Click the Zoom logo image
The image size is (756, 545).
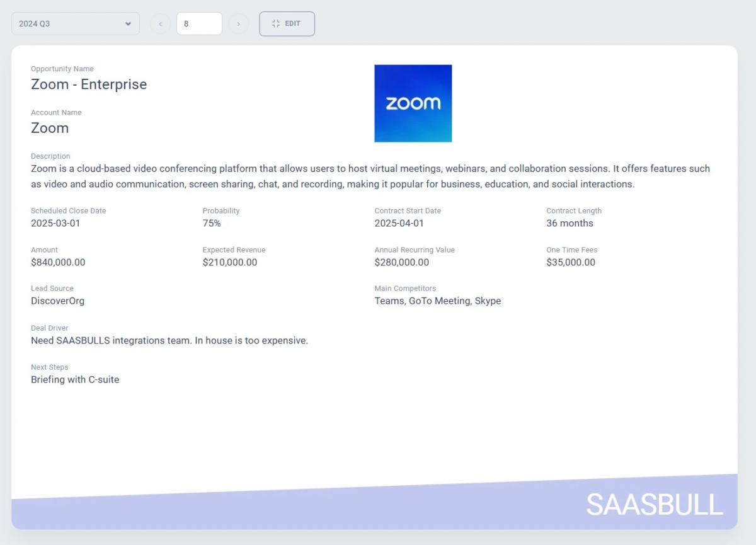pyautogui.click(x=413, y=103)
